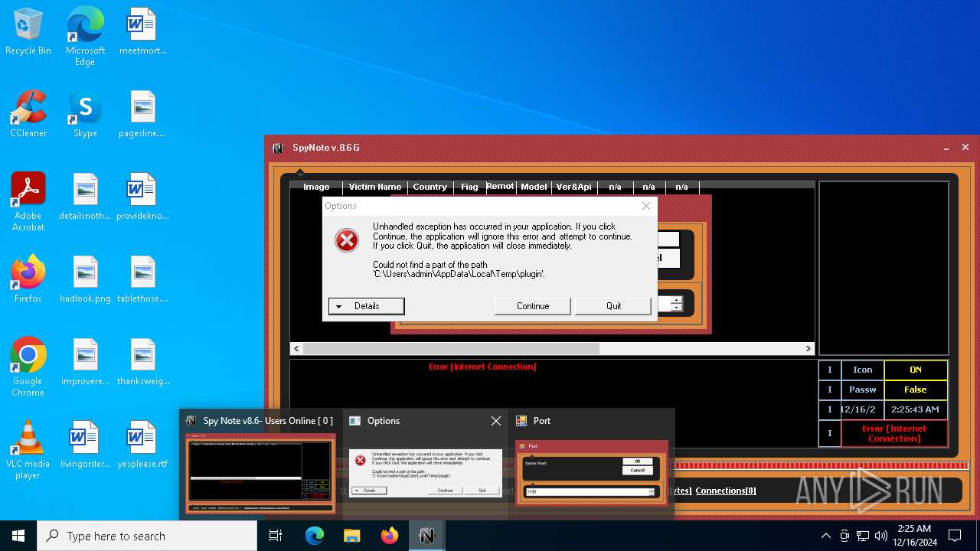Open the volume control in system tray

(x=881, y=536)
